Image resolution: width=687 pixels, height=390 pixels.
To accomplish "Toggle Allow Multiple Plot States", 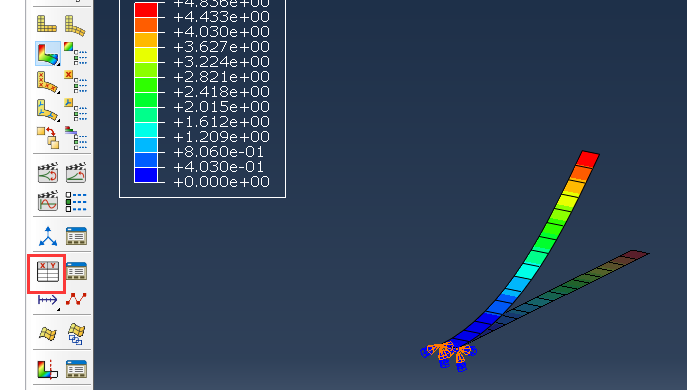I will coord(47,138).
